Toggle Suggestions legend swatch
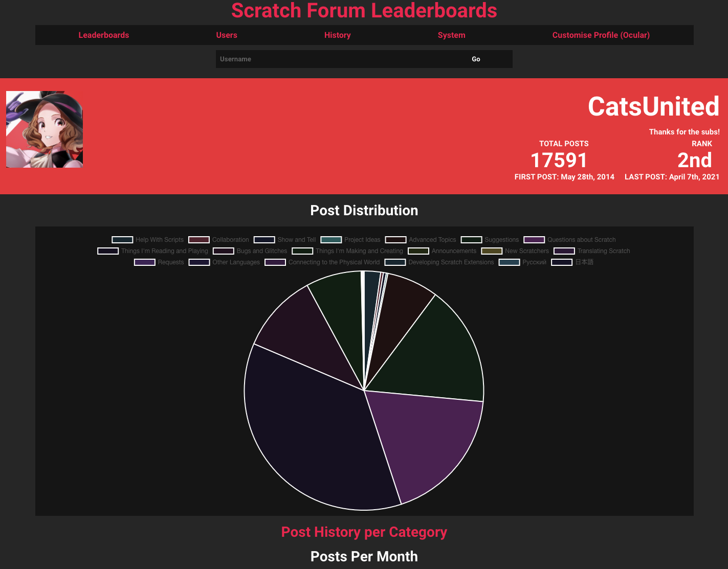The image size is (728, 569). [x=472, y=240]
